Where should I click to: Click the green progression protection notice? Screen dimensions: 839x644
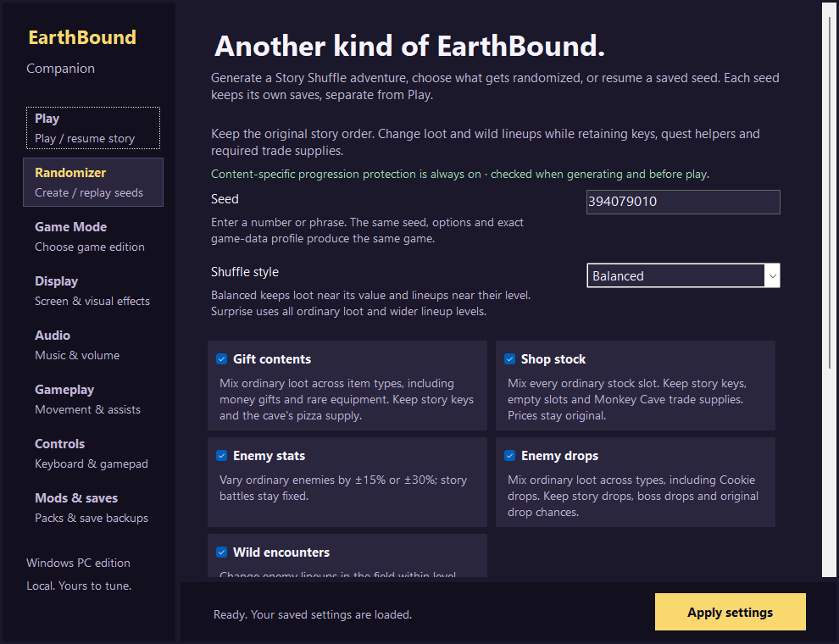click(460, 174)
